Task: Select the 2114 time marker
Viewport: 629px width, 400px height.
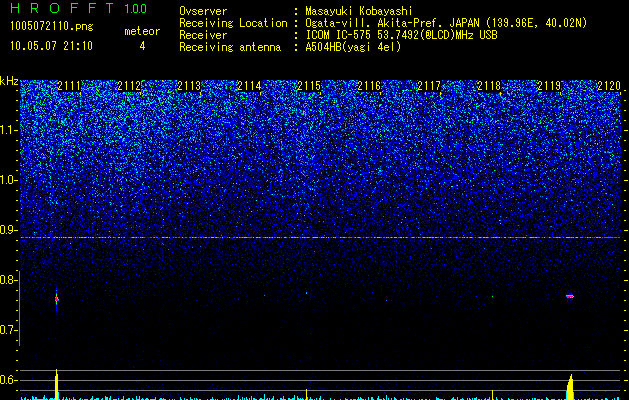Action: click(x=249, y=86)
